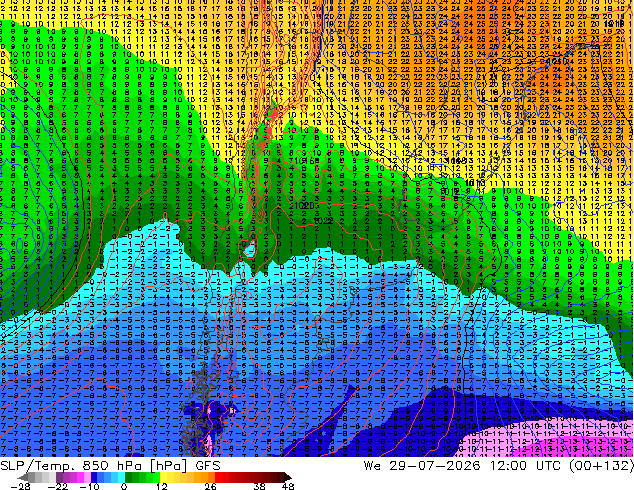Click the bright yellow legend swatch at 12
Screen dimensions: 634x490
click(163, 477)
